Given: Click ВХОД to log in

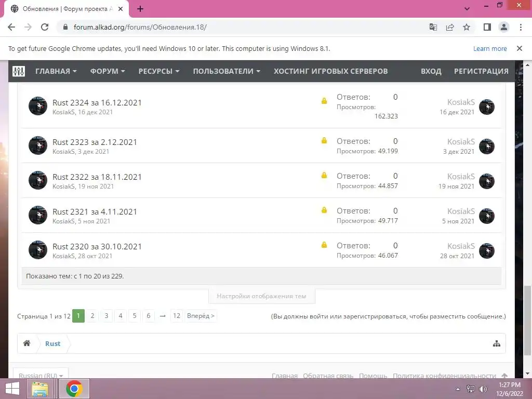Looking at the screenshot, I should (431, 71).
